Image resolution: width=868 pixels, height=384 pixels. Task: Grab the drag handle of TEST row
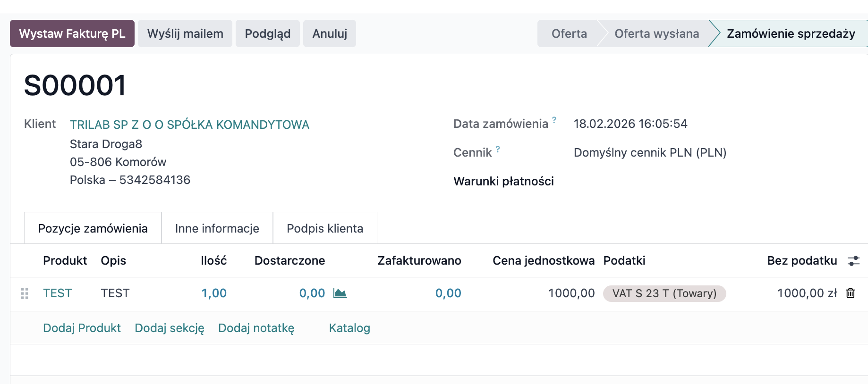point(25,293)
